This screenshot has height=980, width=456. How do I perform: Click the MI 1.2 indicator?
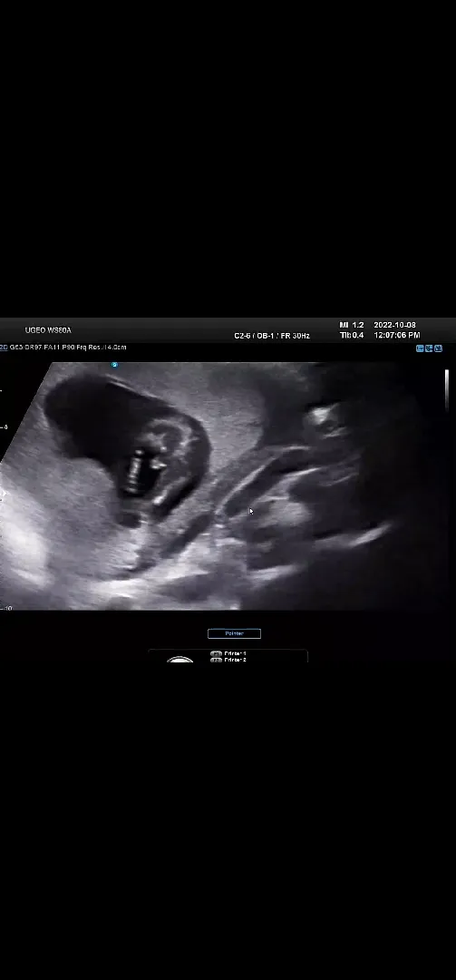click(352, 325)
